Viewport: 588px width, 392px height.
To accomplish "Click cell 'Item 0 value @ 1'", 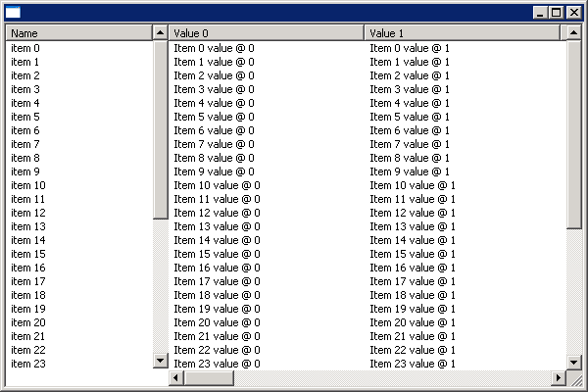I will point(410,48).
